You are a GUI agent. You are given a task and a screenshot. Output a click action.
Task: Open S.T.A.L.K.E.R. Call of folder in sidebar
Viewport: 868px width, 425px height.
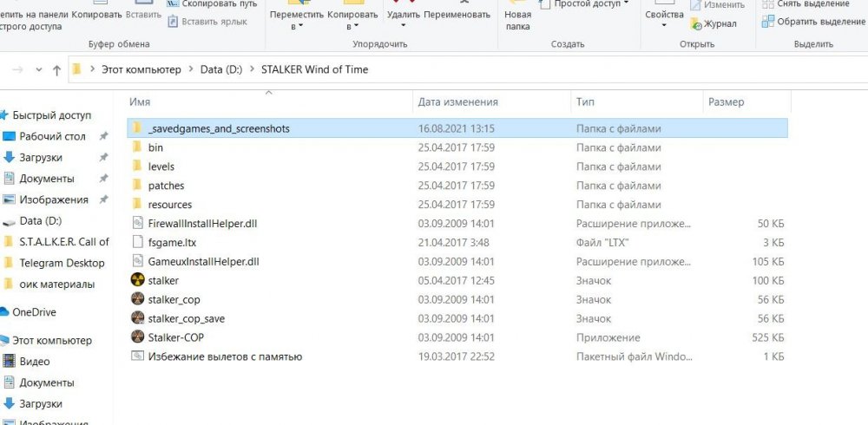[64, 242]
